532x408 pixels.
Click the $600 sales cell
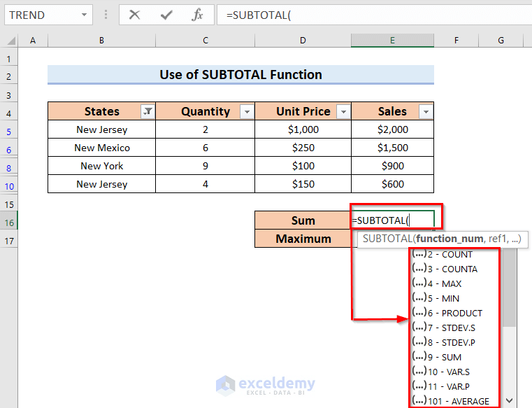pyautogui.click(x=393, y=184)
